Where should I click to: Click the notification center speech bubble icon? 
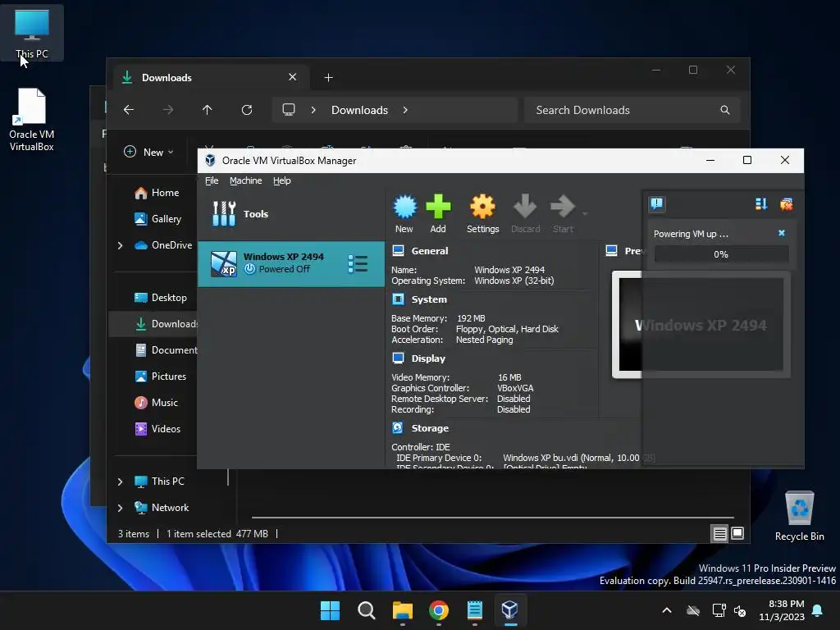pyautogui.click(x=657, y=203)
